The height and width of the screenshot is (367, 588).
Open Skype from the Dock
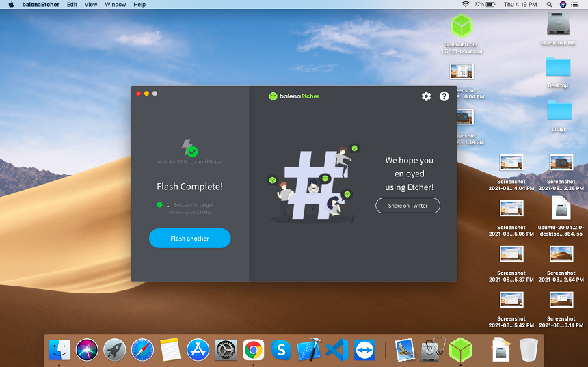click(281, 350)
